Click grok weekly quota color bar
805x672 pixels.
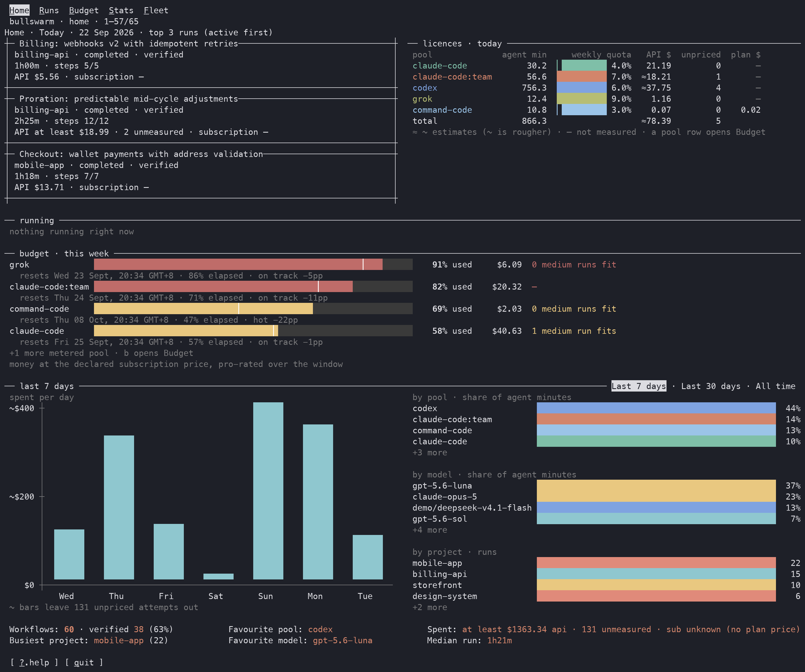582,99
